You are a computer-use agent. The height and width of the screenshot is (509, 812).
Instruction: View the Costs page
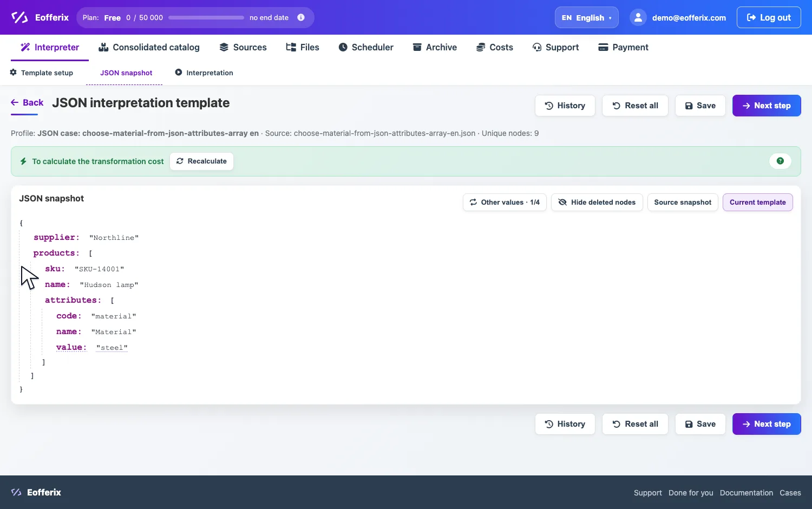(x=495, y=47)
